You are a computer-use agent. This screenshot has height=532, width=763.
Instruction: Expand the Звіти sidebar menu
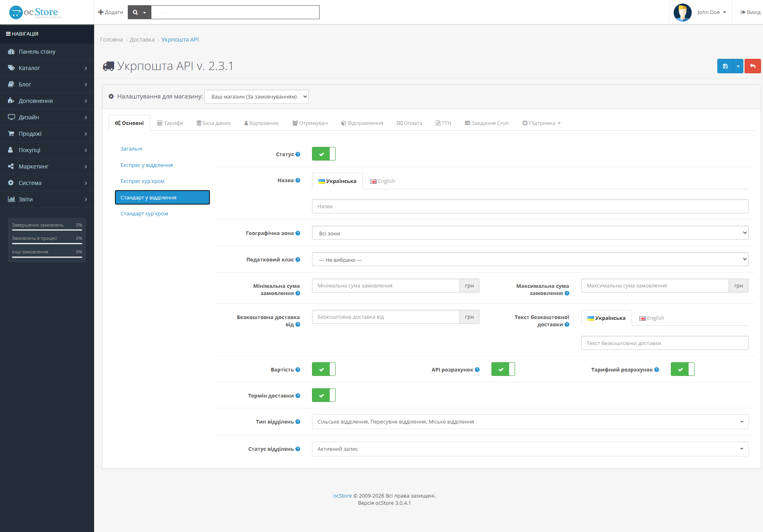click(47, 199)
